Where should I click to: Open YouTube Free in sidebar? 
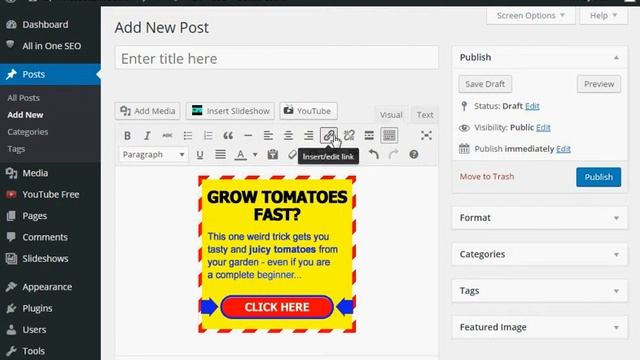(50, 195)
